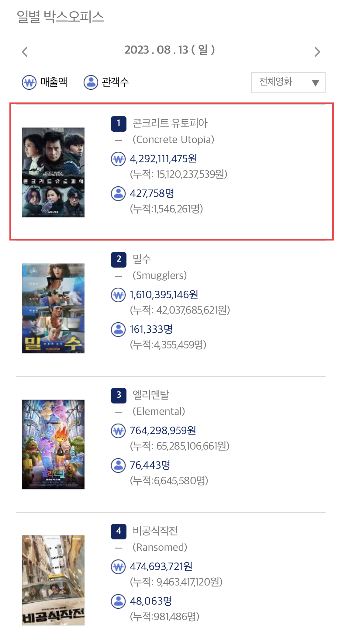Viewport: 342px width, 644px height.
Task: Click won icon beside 474,693,721원
Action: [118, 567]
